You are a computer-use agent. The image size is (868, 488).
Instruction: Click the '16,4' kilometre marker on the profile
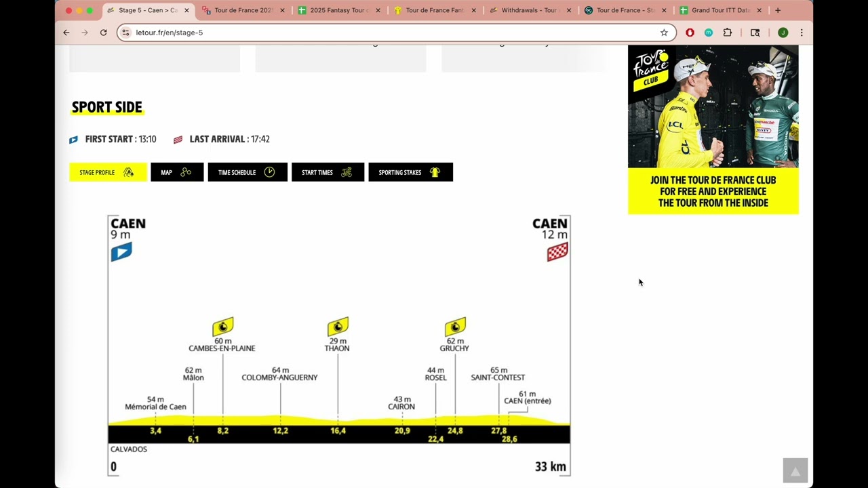(338, 430)
